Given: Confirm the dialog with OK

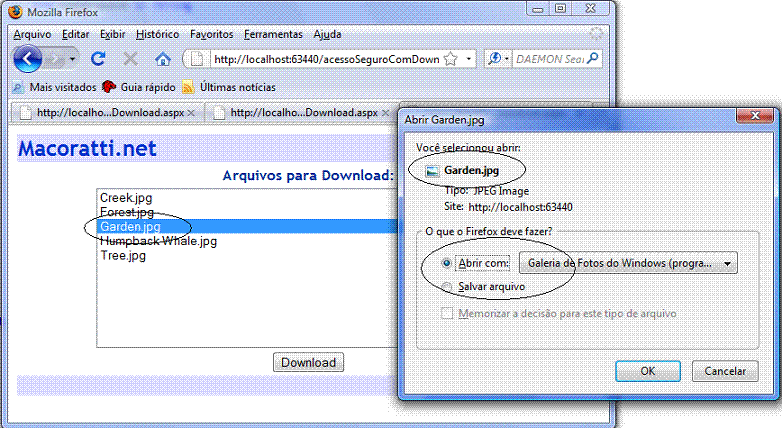Looking at the screenshot, I should point(648,371).
